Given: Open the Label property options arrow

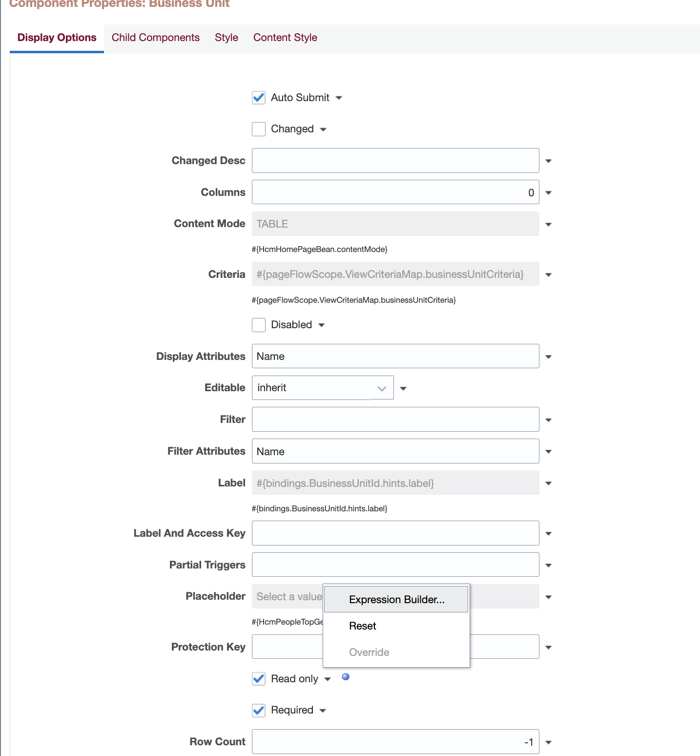Looking at the screenshot, I should [x=548, y=483].
